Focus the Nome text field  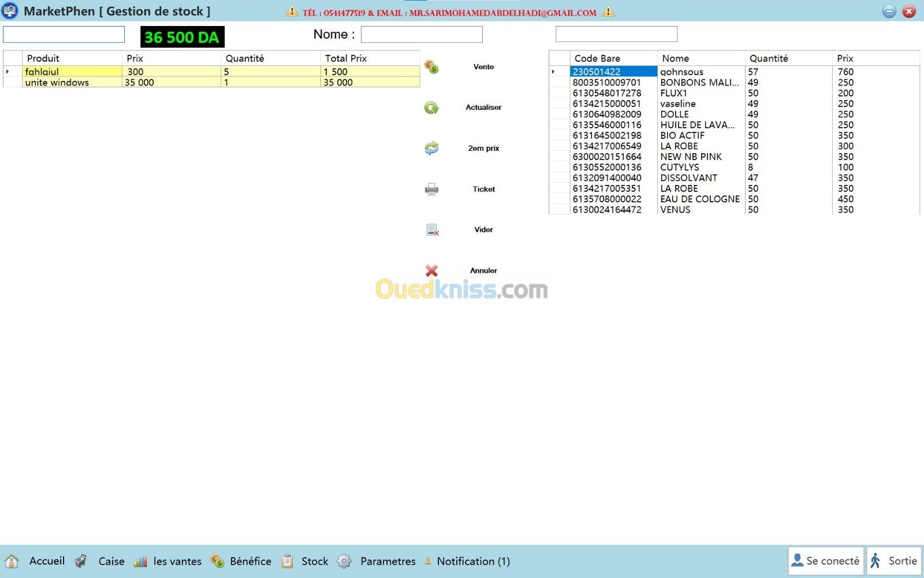pyautogui.click(x=422, y=34)
